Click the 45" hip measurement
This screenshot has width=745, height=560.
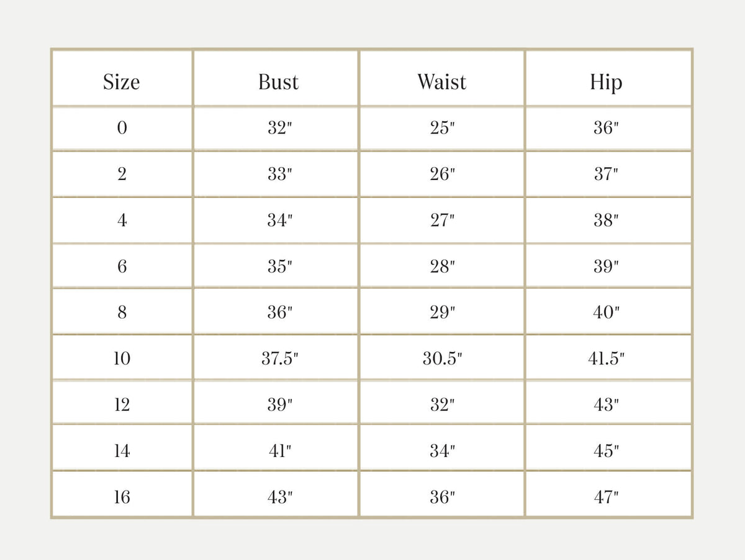click(x=606, y=451)
